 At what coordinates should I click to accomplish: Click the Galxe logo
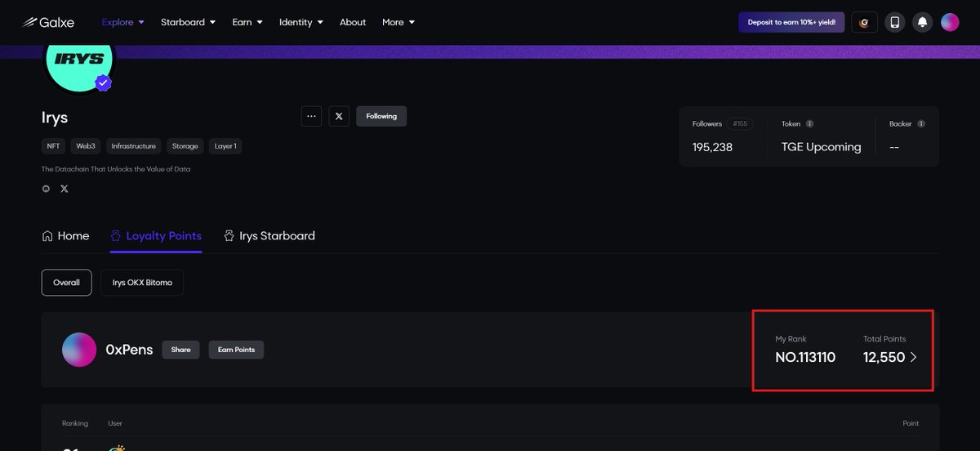48,22
